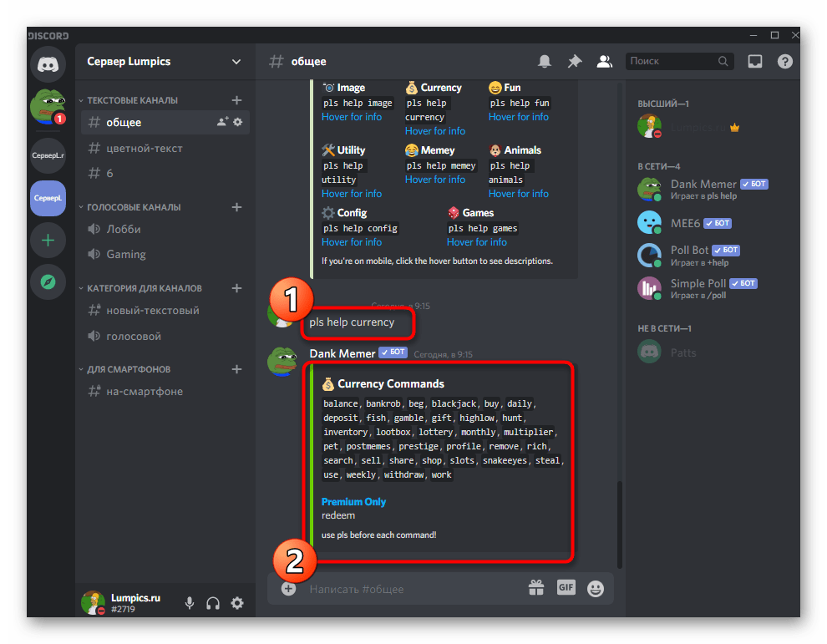Screen dimensions: 827x644
Task: Open the GIF picker
Action: tap(566, 588)
